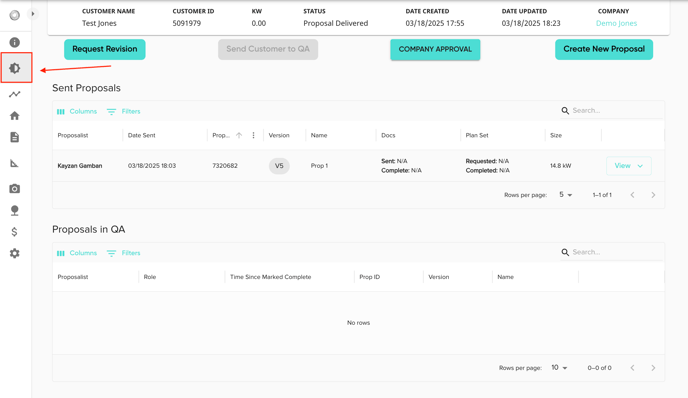This screenshot has height=398, width=688.
Task: Click the circular logo at top left
Action: tap(14, 15)
